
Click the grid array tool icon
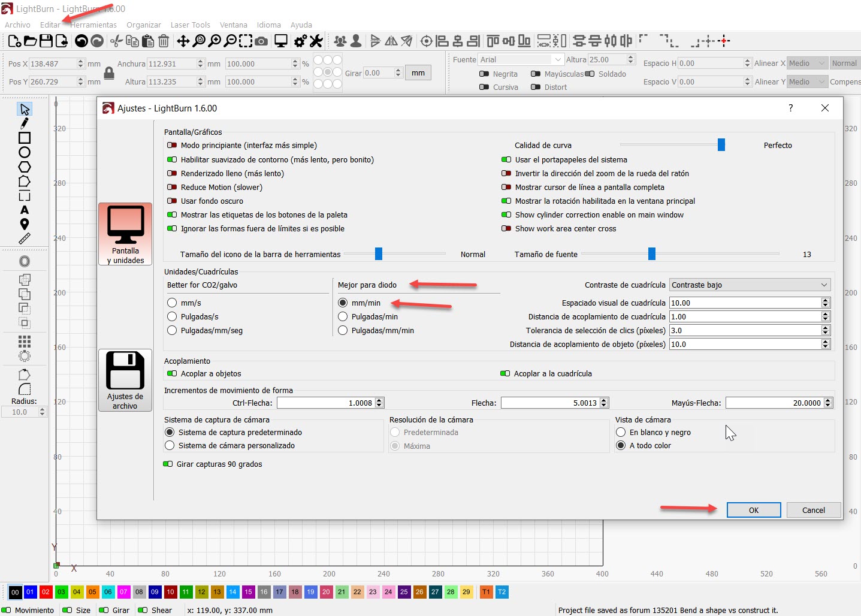25,342
